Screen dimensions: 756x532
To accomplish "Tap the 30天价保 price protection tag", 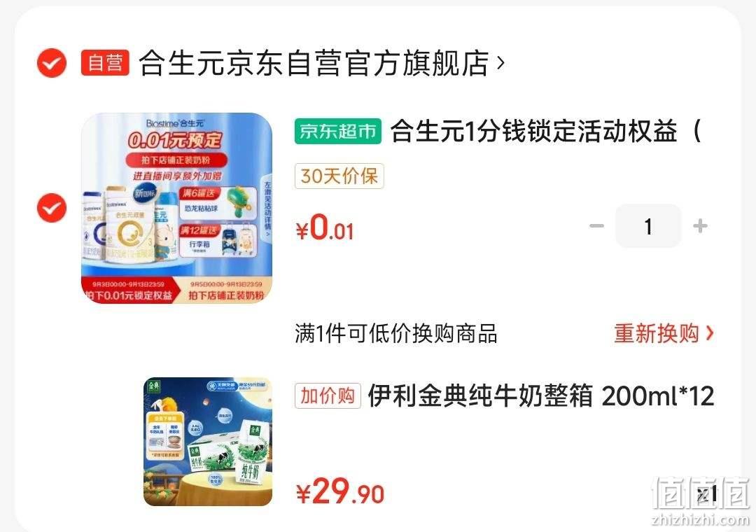I will [x=339, y=176].
